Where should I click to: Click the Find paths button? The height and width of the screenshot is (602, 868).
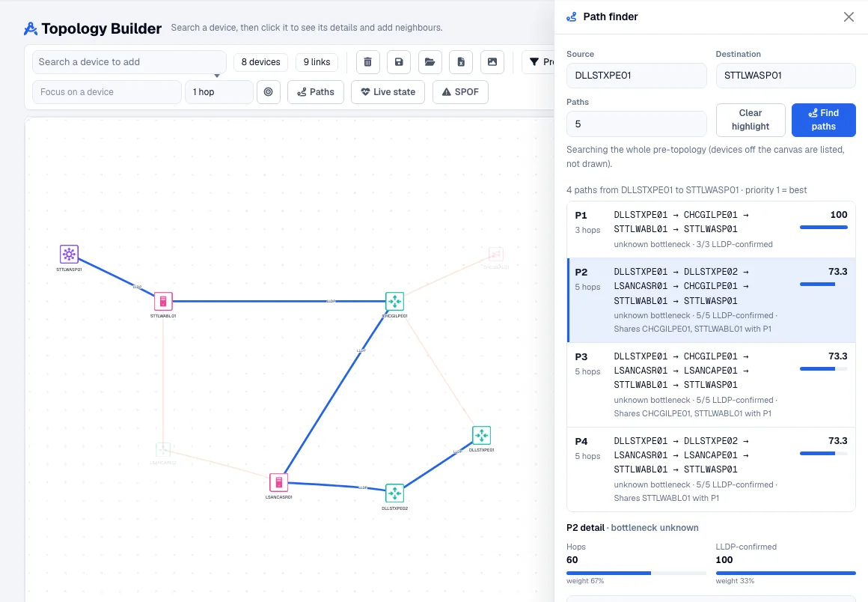point(824,120)
